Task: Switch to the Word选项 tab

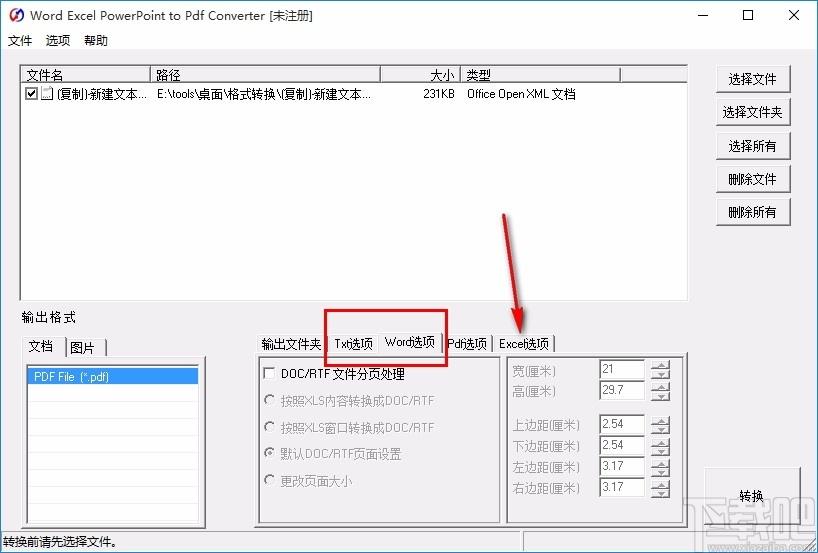Action: [x=410, y=342]
